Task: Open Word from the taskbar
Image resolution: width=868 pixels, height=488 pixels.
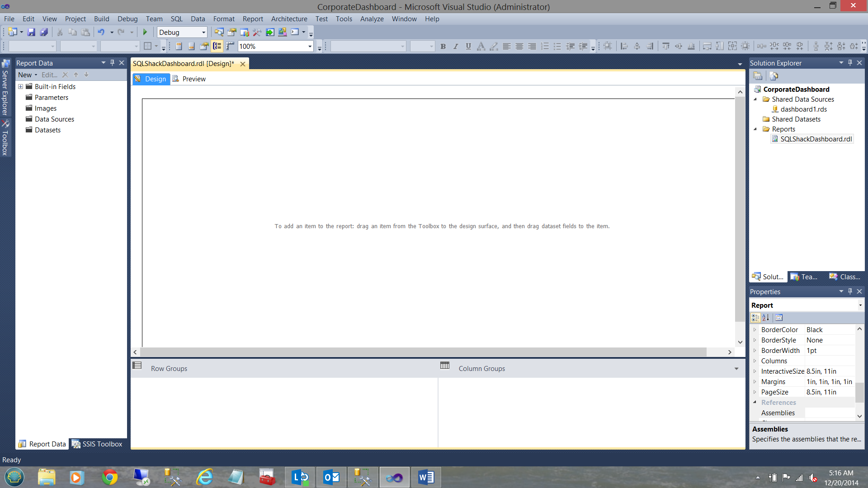Action: coord(426,477)
